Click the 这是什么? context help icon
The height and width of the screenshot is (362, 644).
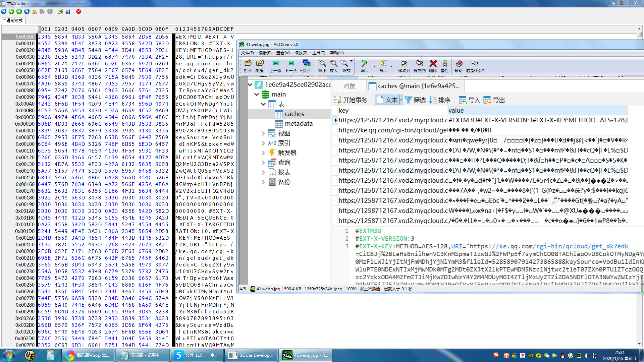click(x=475, y=66)
